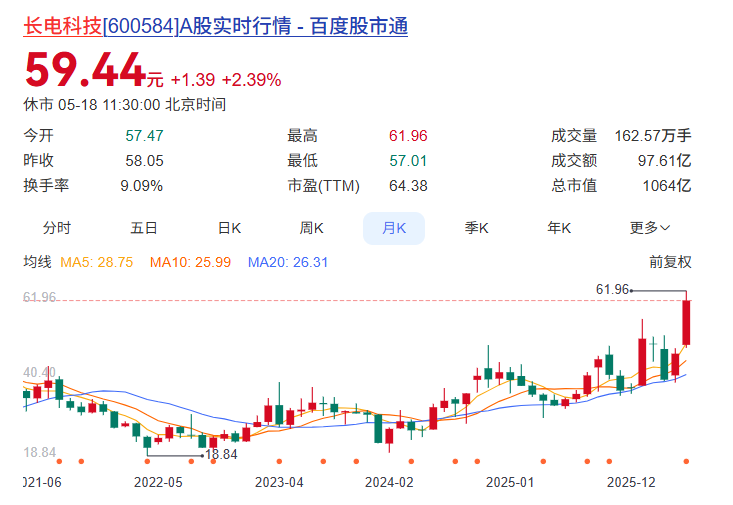The height and width of the screenshot is (505, 733).
Task: Click the 2023-04 date axis label
Action: point(279,482)
